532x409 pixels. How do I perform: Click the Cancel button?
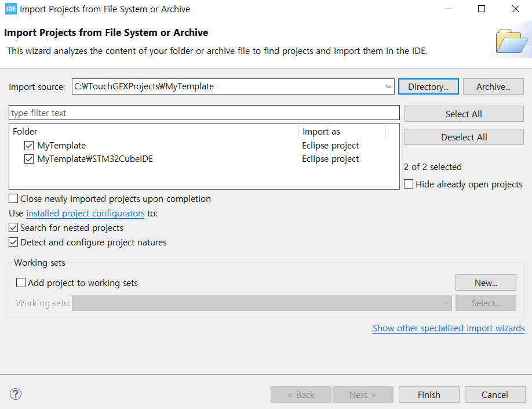pos(495,394)
